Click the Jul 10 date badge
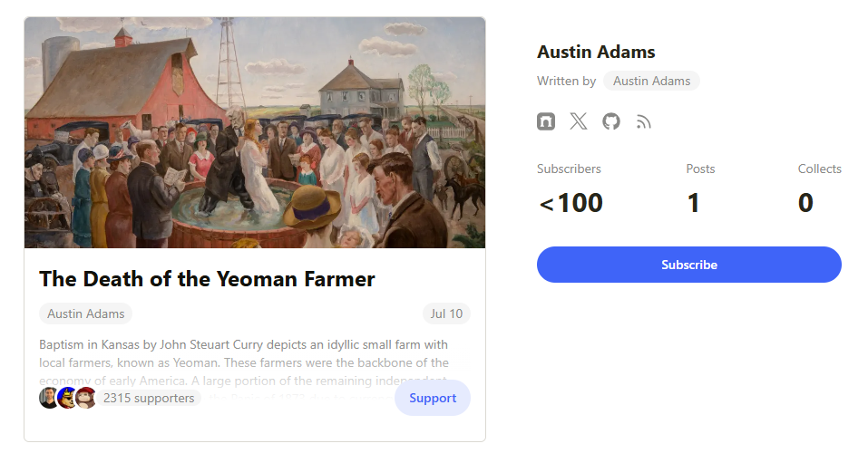The height and width of the screenshot is (463, 868). click(446, 313)
